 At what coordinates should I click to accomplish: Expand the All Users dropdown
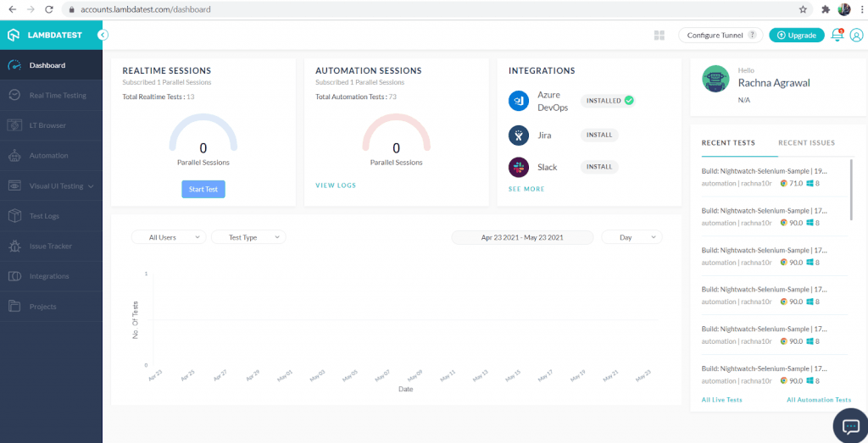[168, 237]
